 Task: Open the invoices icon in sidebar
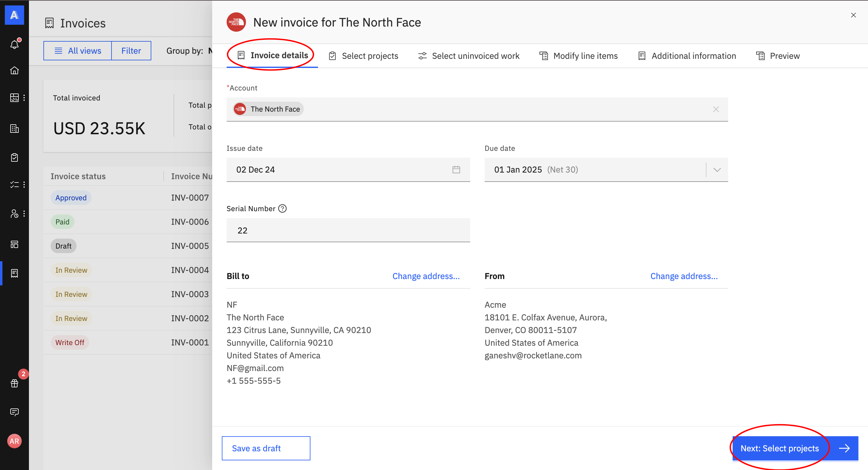[x=14, y=273]
